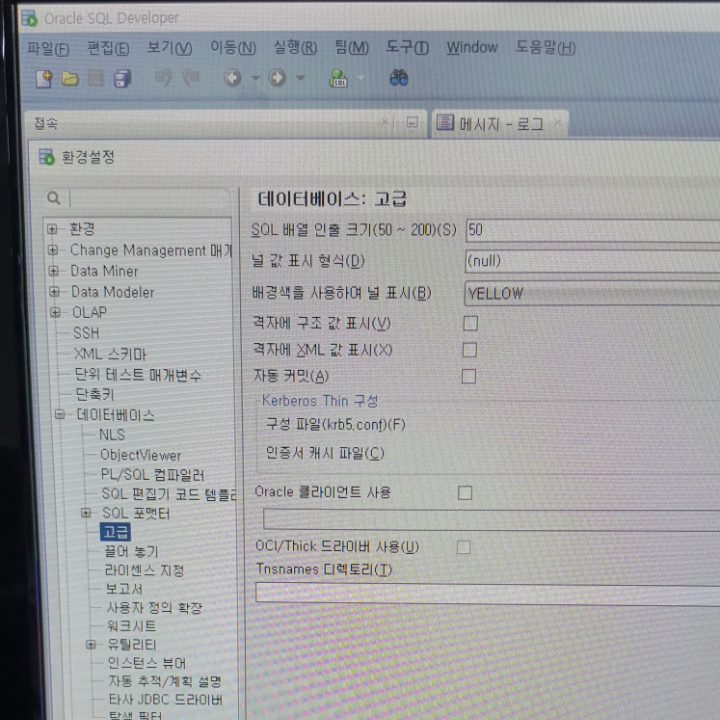Select 사용자 정의 확장 in the tree
720x720 pixels.
[x=154, y=608]
